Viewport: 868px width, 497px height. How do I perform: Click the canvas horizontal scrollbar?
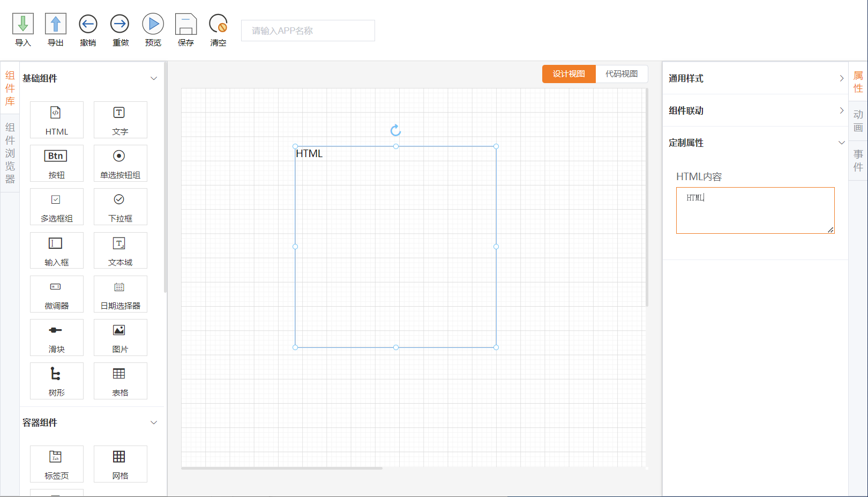click(282, 468)
